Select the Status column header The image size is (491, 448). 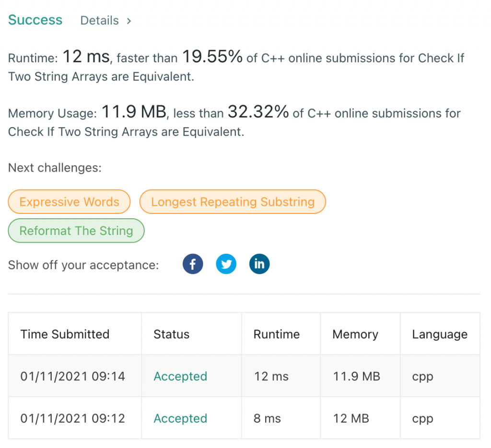click(x=171, y=334)
